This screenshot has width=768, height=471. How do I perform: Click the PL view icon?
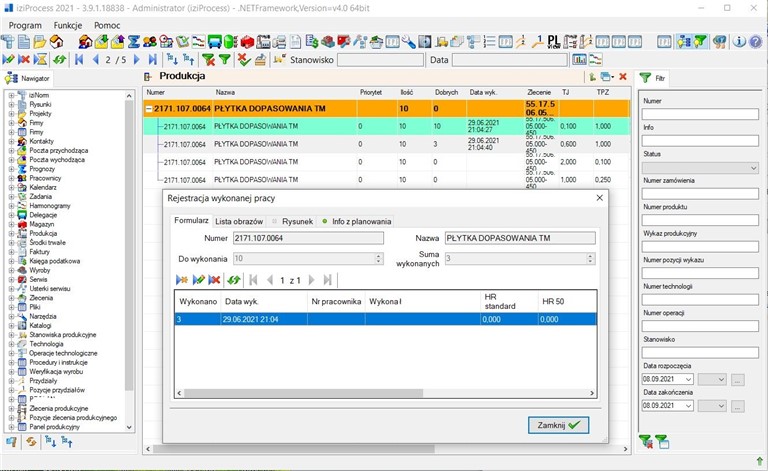pyautogui.click(x=553, y=42)
